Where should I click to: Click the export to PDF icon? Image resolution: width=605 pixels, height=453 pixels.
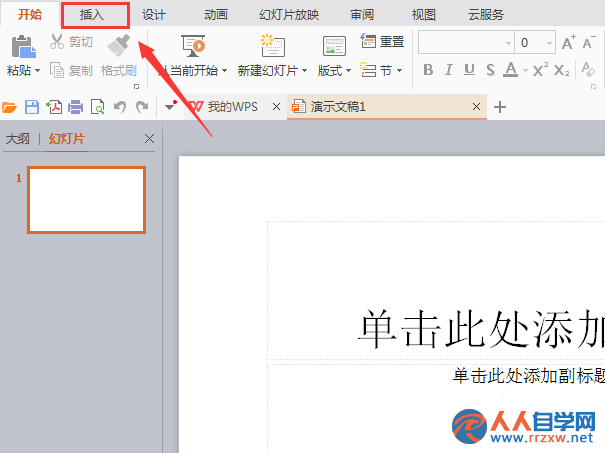[x=54, y=107]
